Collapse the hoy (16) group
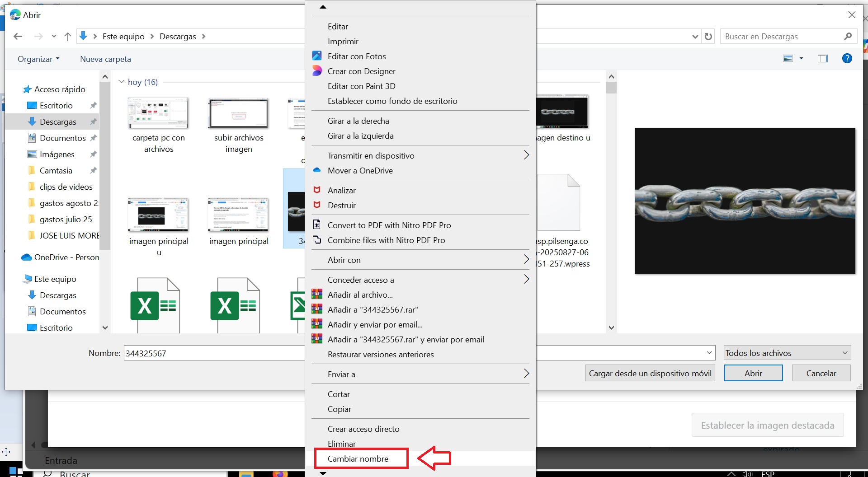This screenshot has height=477, width=868. point(121,82)
